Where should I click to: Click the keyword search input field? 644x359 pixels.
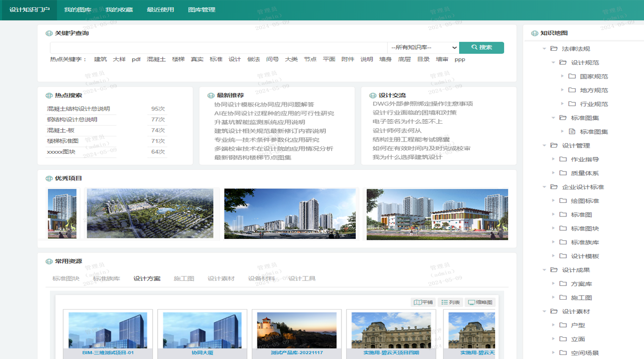point(218,48)
